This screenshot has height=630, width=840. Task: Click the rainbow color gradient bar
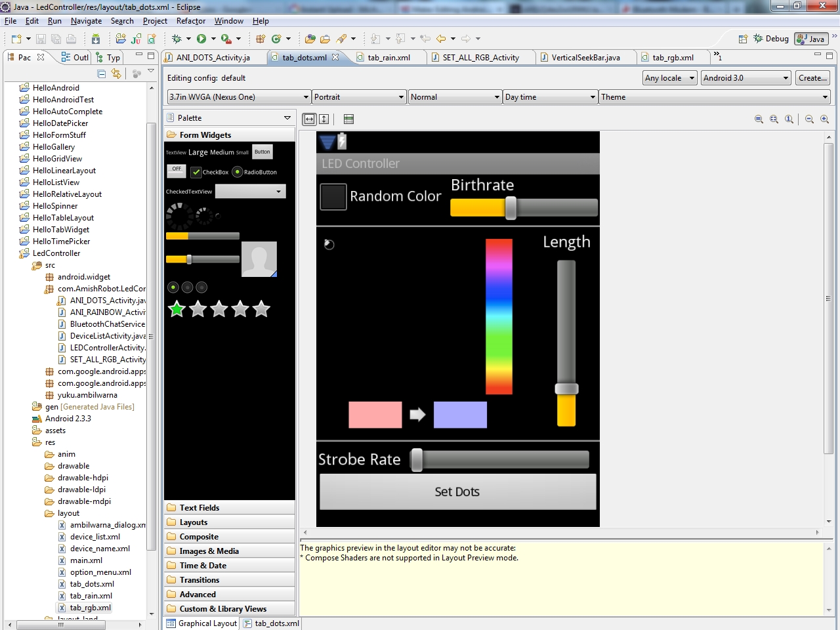[499, 316]
